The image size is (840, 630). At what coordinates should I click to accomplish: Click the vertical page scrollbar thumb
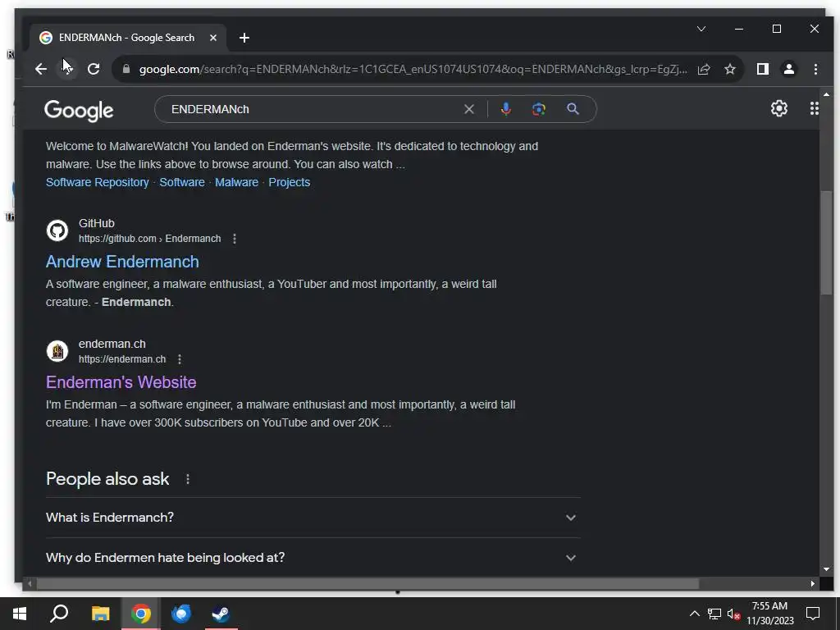826,242
